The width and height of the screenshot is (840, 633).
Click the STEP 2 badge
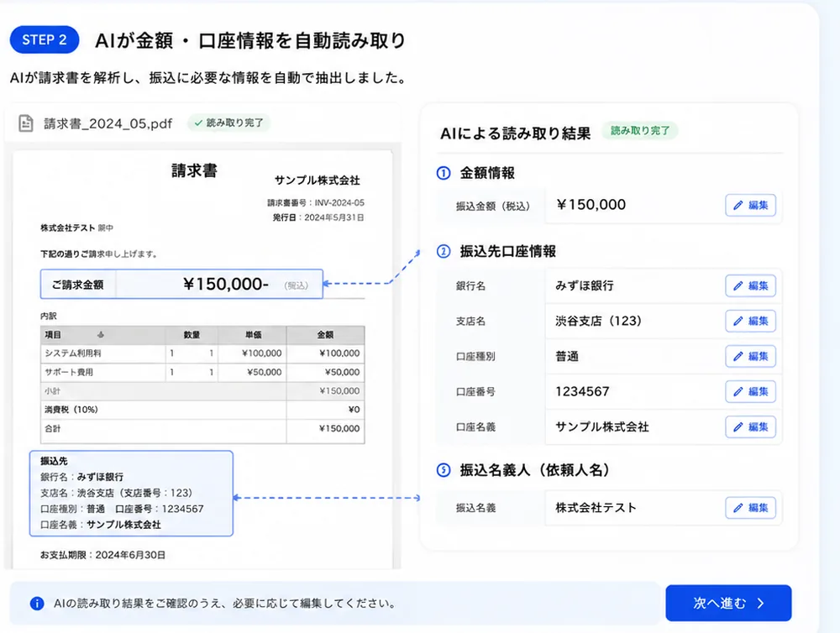45,39
